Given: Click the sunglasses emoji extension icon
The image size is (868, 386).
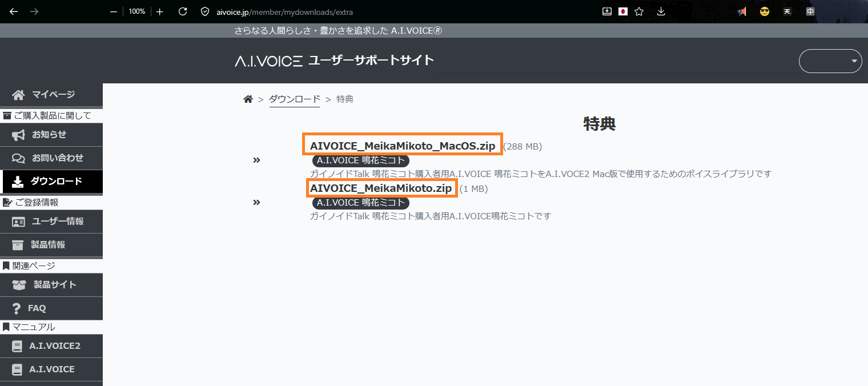Looking at the screenshot, I should [x=765, y=11].
